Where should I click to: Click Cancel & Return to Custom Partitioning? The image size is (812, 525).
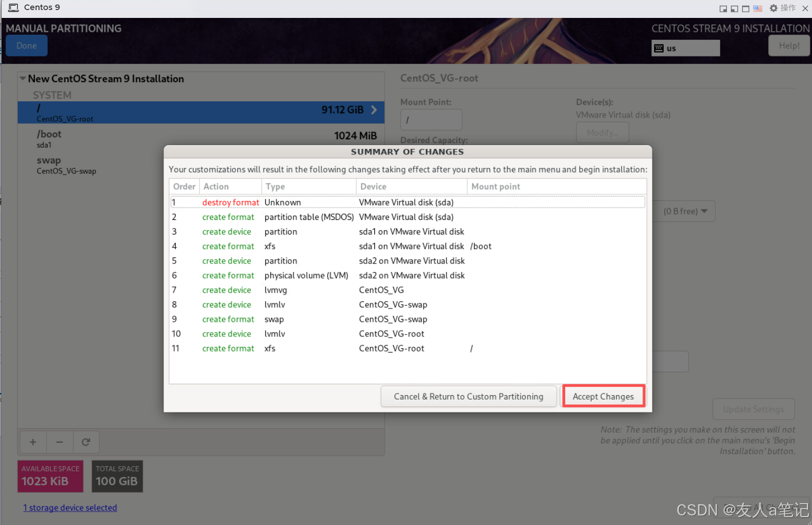(468, 396)
